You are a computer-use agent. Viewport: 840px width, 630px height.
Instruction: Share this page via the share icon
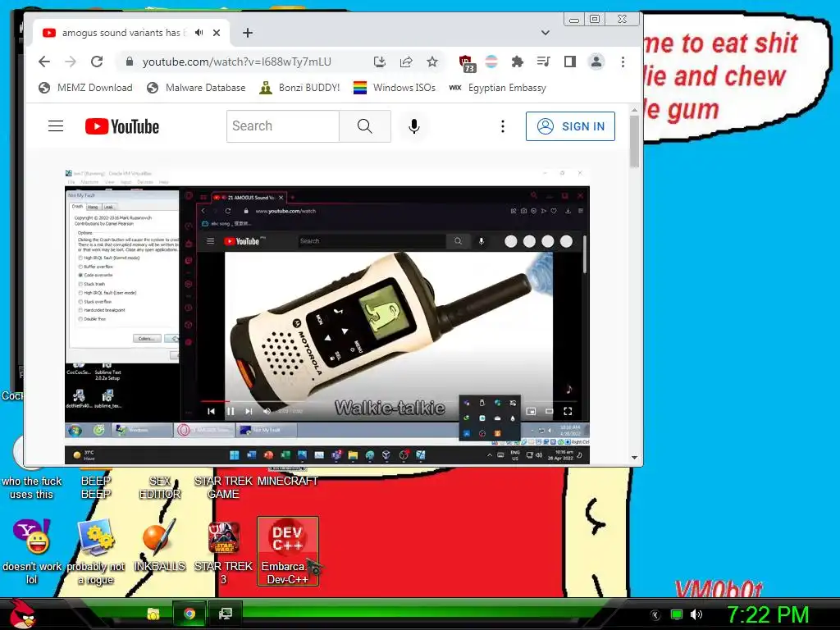click(406, 62)
